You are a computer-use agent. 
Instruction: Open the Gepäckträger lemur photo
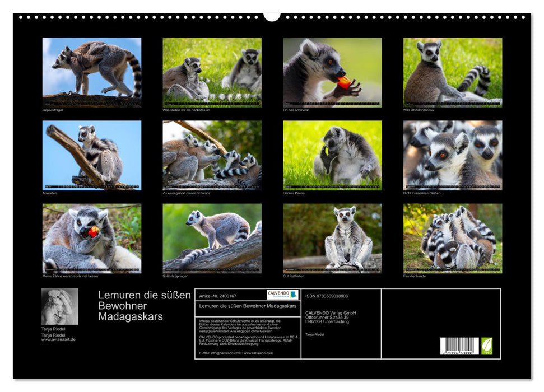[92, 72]
